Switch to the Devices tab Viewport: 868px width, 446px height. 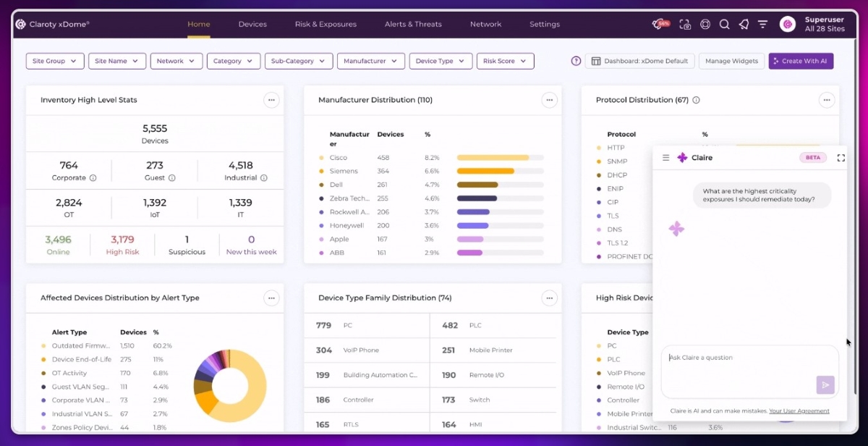click(x=252, y=24)
